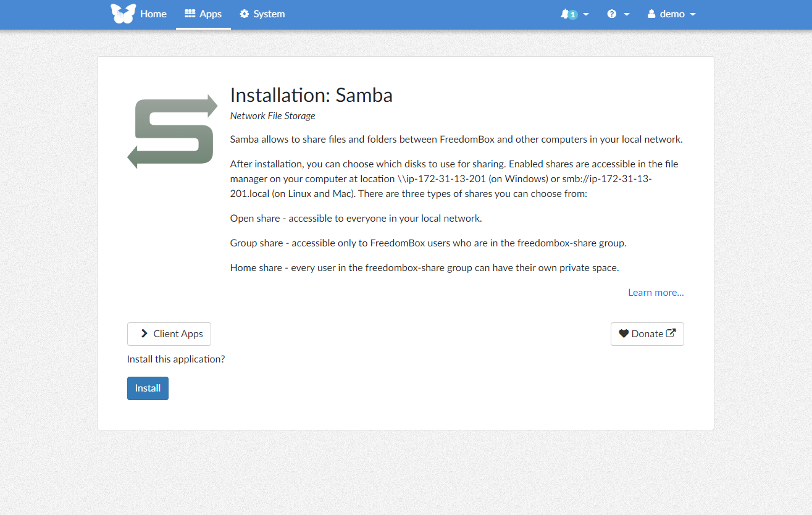The height and width of the screenshot is (515, 812).
Task: Click the demo user avatar icon
Action: pyautogui.click(x=651, y=14)
